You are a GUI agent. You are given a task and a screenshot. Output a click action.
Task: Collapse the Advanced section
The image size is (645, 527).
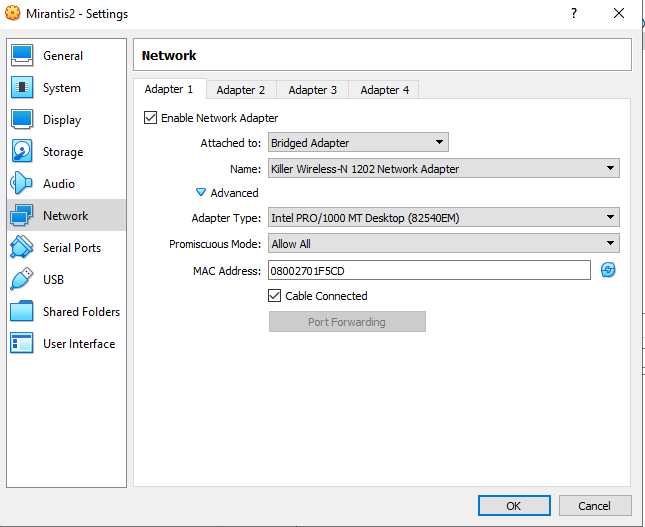coord(201,193)
